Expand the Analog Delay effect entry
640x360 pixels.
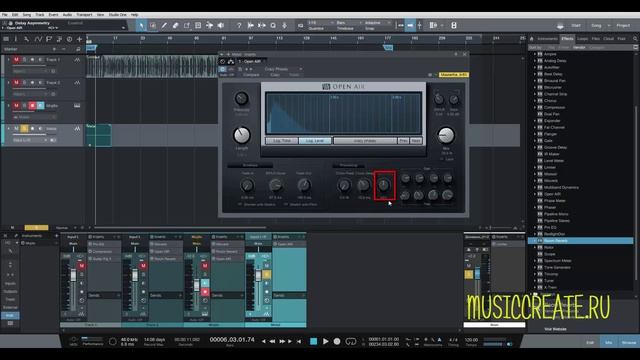point(535,61)
